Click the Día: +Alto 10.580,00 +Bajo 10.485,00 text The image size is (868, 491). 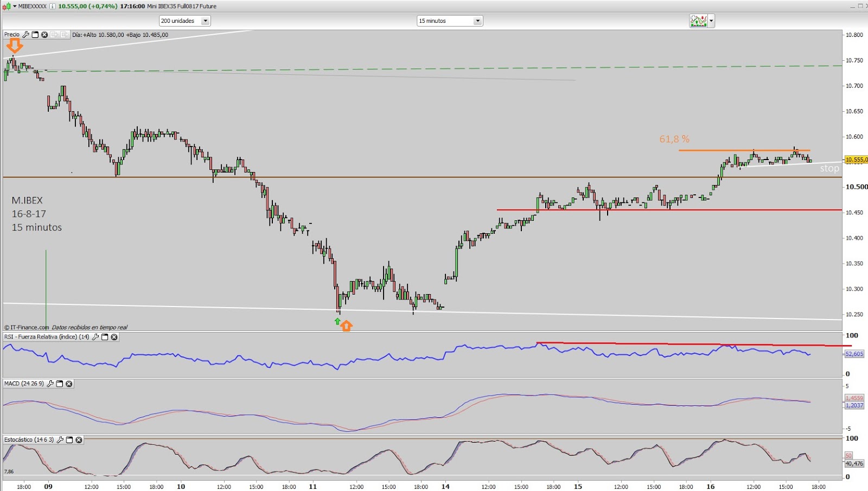[120, 35]
